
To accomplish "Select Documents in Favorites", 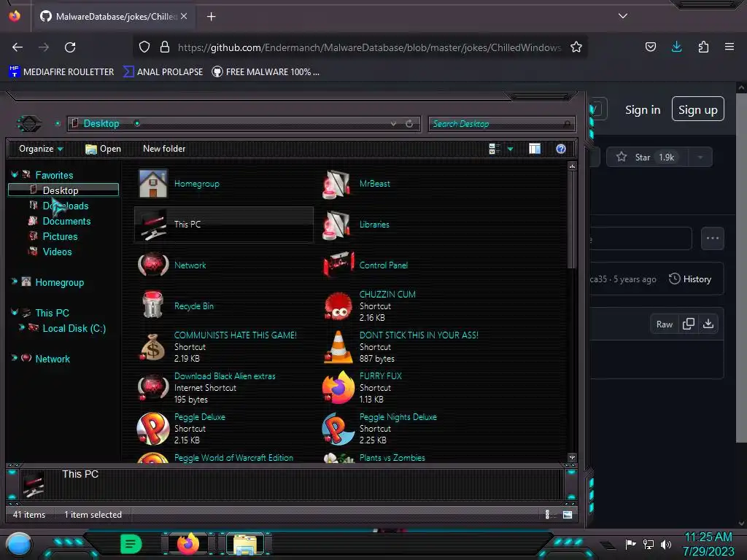I will 66,221.
